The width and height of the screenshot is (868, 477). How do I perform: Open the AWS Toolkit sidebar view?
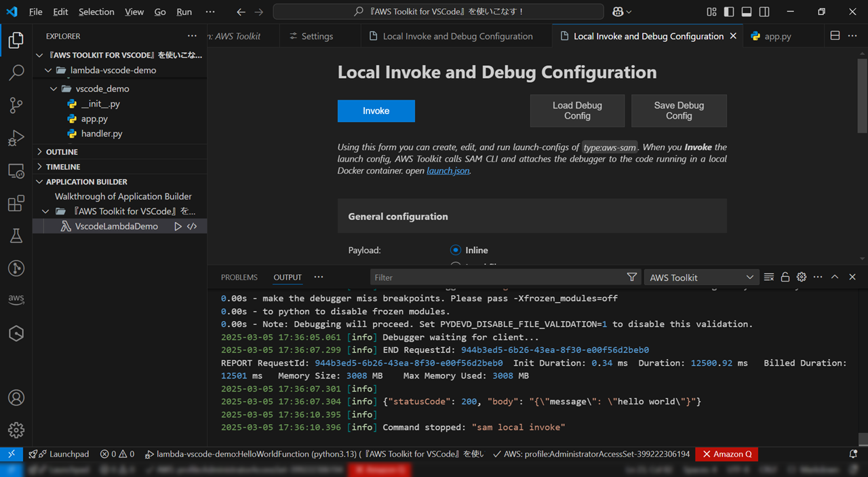(x=16, y=299)
